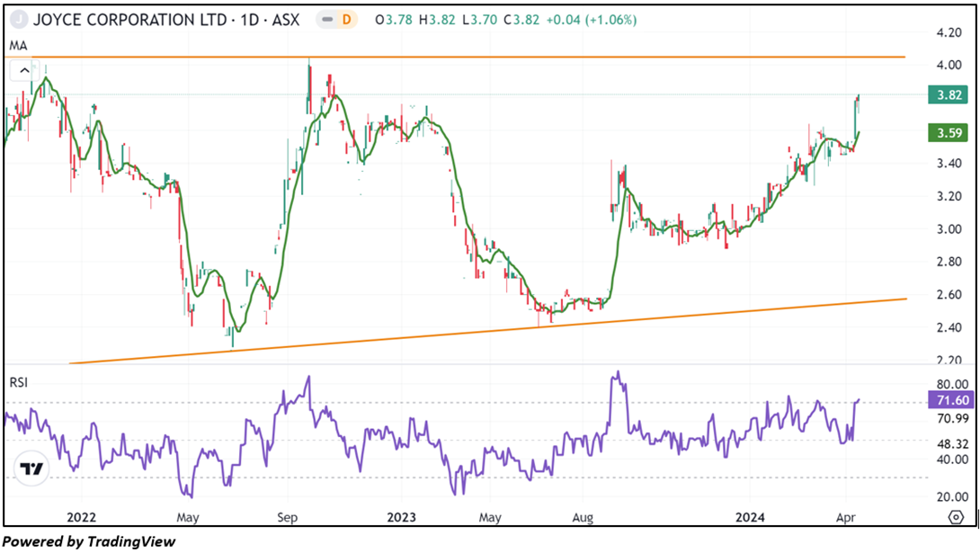Viewport: 980px width, 553px height.
Task: Click the current price tag 3.82
Action: (949, 95)
